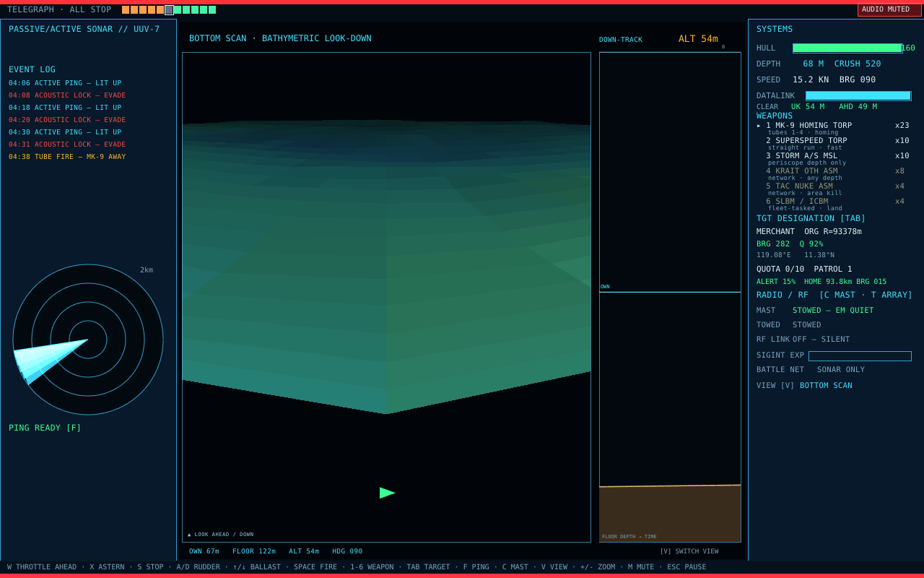The width and height of the screenshot is (924, 578).
Task: Click the brown floor depth time chart
Action: pos(670,514)
